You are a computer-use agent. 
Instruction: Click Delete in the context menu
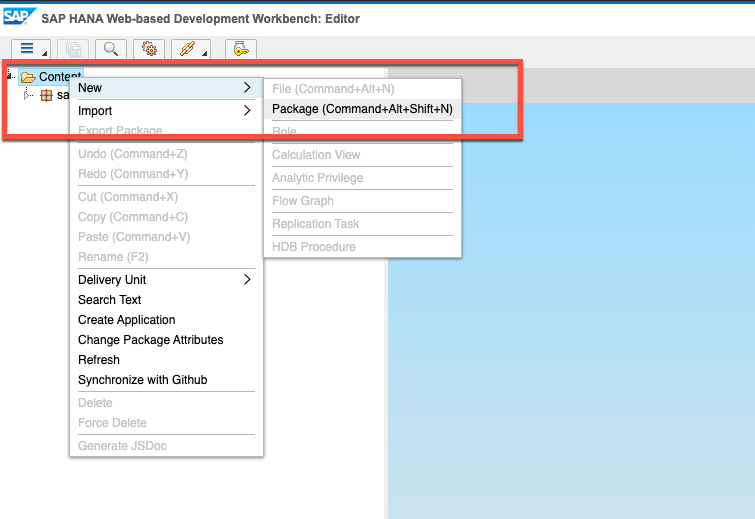(x=166, y=402)
